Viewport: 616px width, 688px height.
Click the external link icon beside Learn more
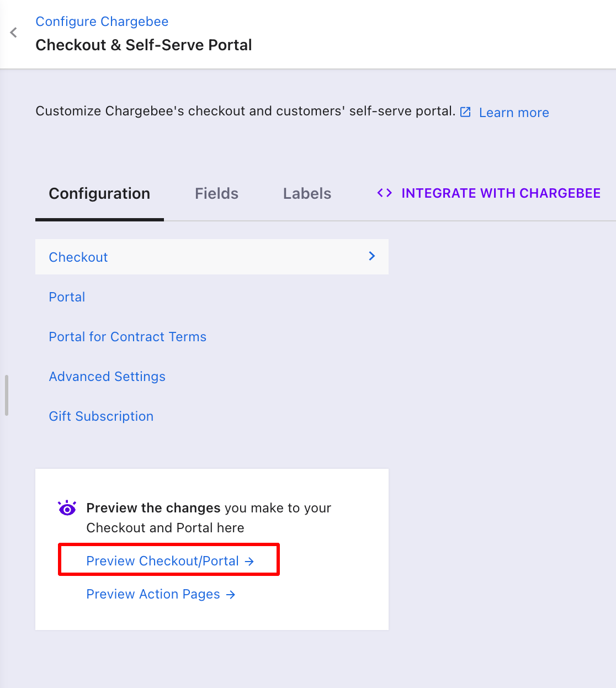465,112
